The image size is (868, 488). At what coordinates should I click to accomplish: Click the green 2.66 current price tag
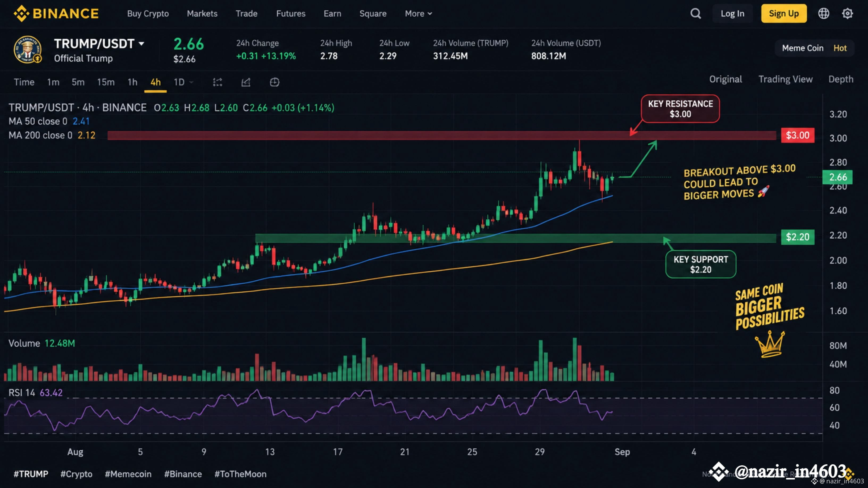(837, 177)
